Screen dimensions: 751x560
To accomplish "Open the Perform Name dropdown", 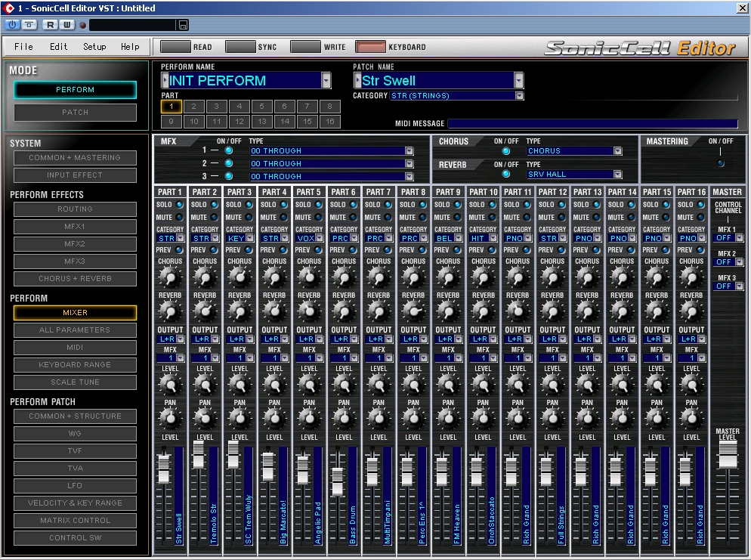I will click(326, 80).
